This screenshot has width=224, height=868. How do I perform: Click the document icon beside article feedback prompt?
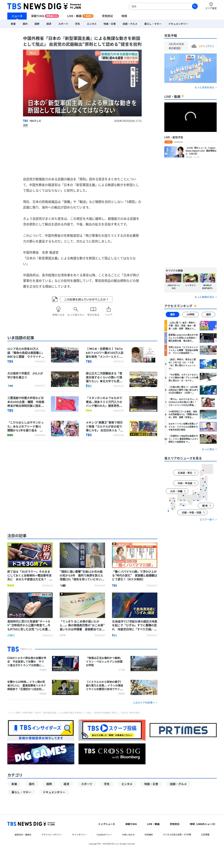55,299
